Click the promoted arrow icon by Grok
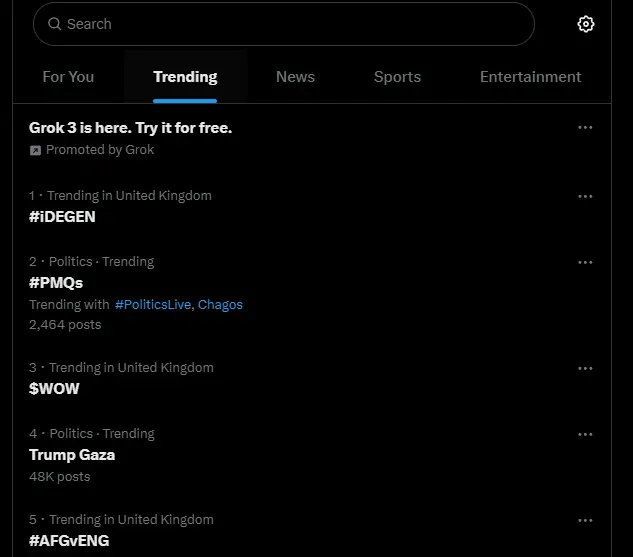The width and height of the screenshot is (633, 557). click(x=35, y=150)
